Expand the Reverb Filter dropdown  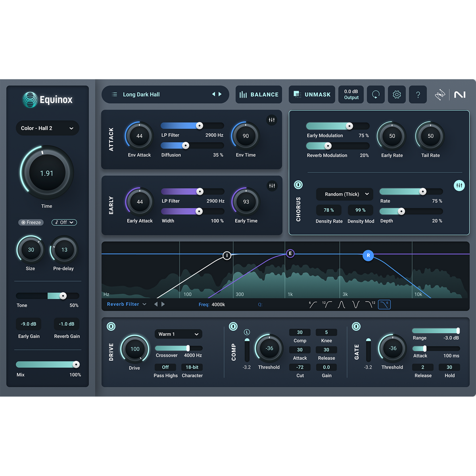click(127, 304)
